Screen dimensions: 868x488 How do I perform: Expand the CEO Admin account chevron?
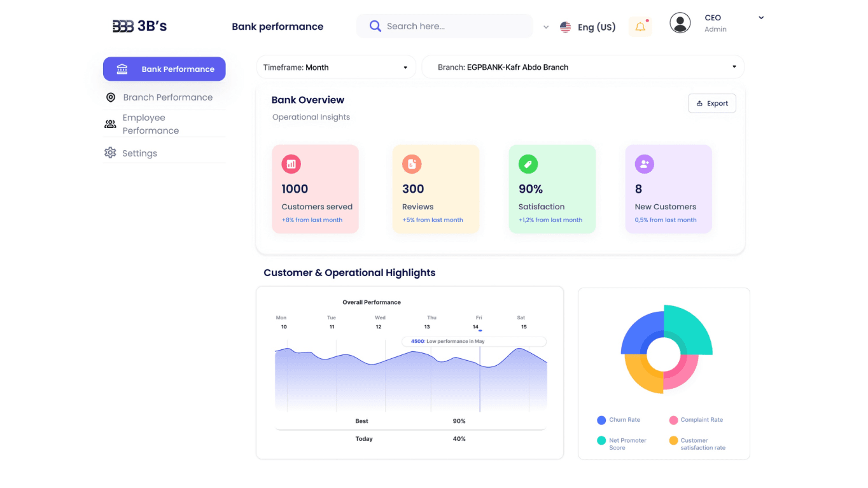tap(761, 18)
